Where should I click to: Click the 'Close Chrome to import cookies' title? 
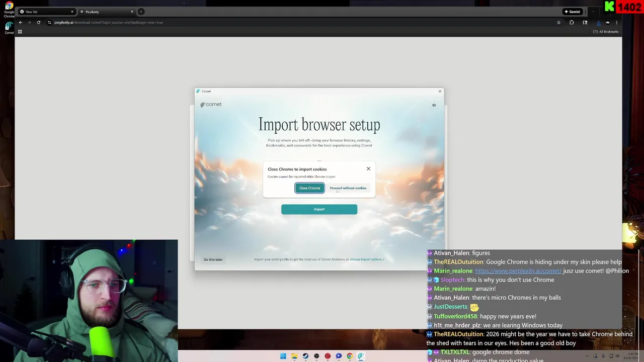(297, 169)
